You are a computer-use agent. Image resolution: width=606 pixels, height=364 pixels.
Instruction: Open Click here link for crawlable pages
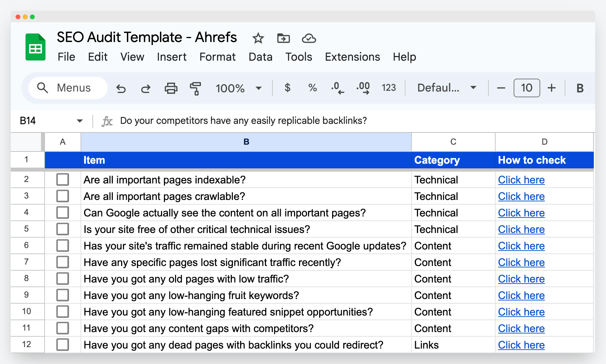click(x=521, y=196)
